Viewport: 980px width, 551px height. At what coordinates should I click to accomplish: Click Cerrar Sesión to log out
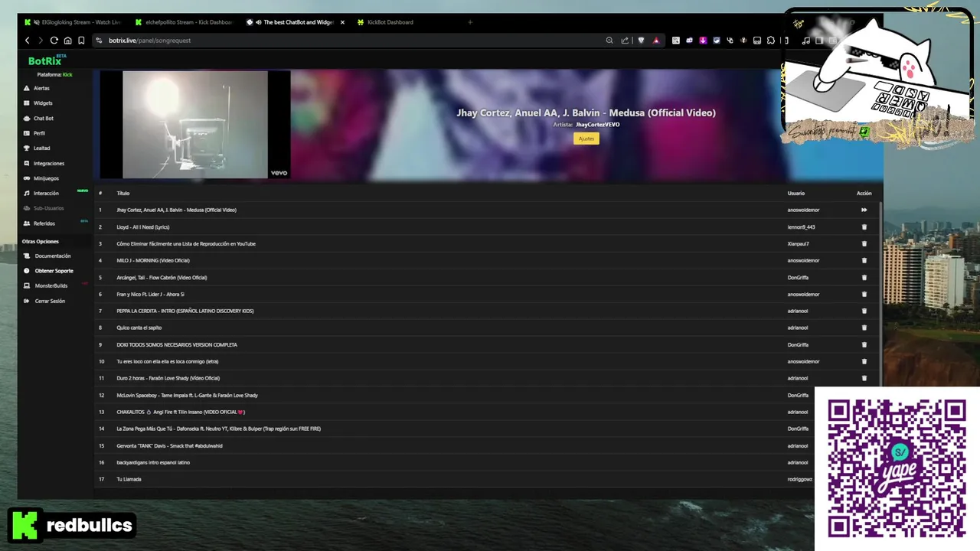(50, 301)
